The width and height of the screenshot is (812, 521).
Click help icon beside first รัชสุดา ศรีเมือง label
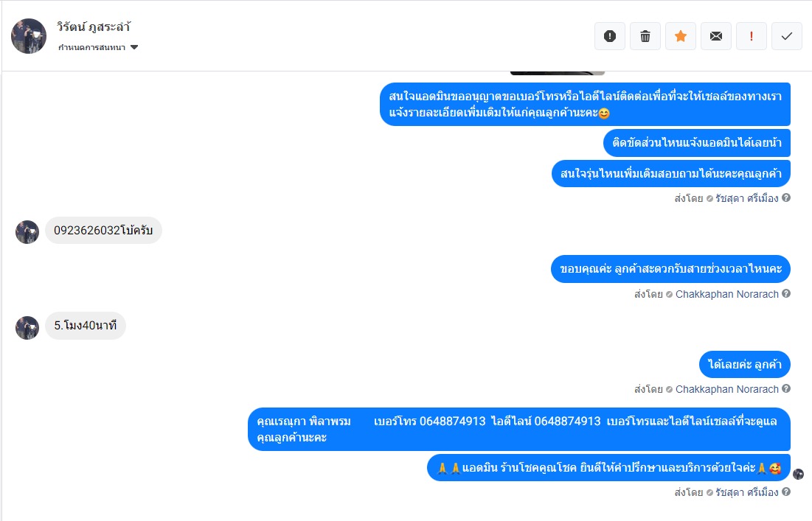click(786, 197)
